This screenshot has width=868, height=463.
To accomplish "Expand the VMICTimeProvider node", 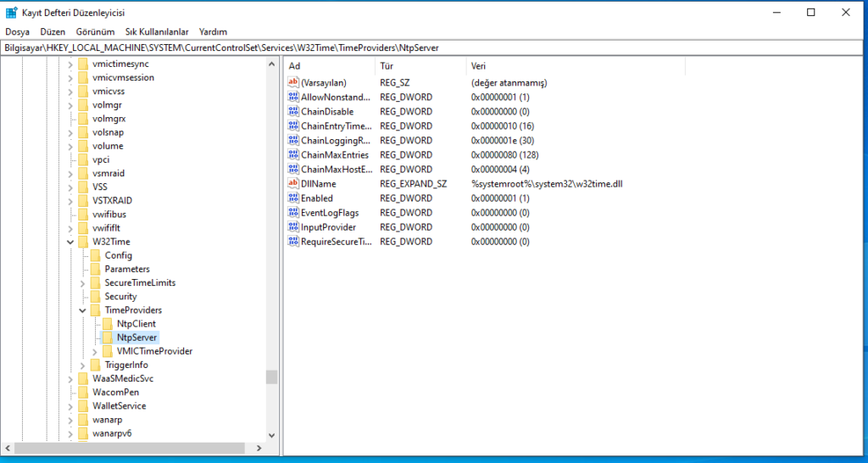I will (95, 351).
